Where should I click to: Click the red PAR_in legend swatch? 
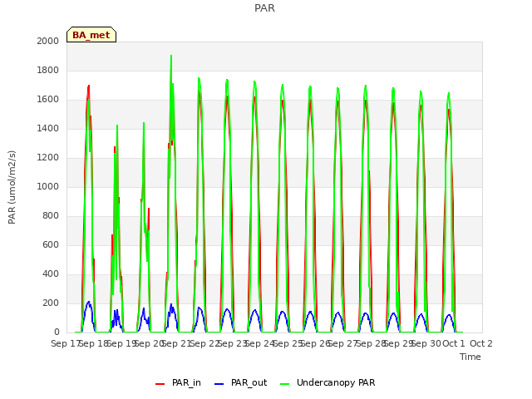(160, 384)
